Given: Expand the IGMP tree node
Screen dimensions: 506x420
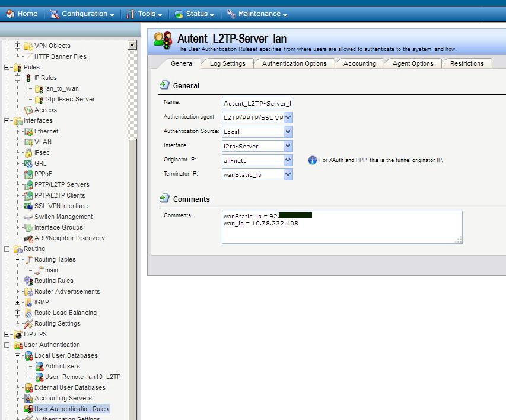Looking at the screenshot, I should [x=17, y=302].
